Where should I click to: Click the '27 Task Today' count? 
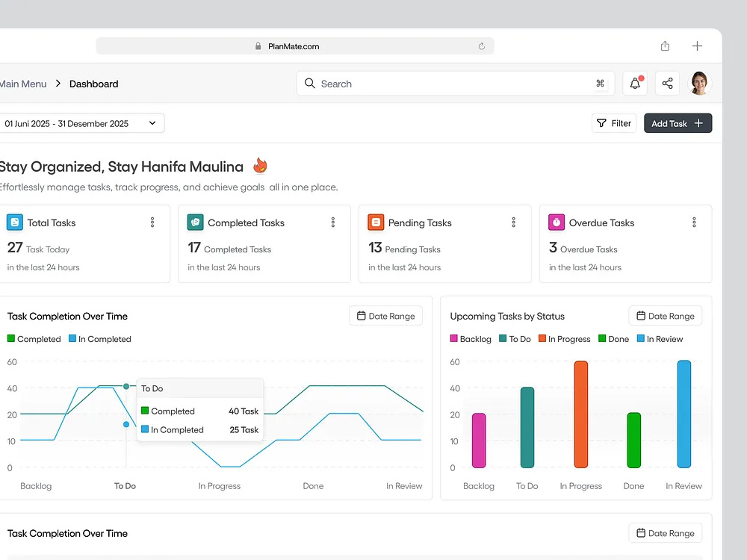(38, 248)
